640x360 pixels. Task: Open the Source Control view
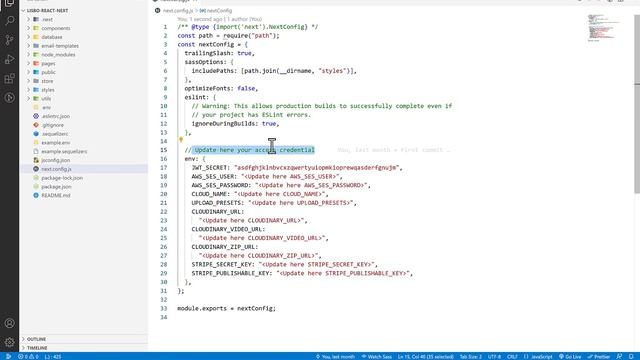click(x=9, y=40)
